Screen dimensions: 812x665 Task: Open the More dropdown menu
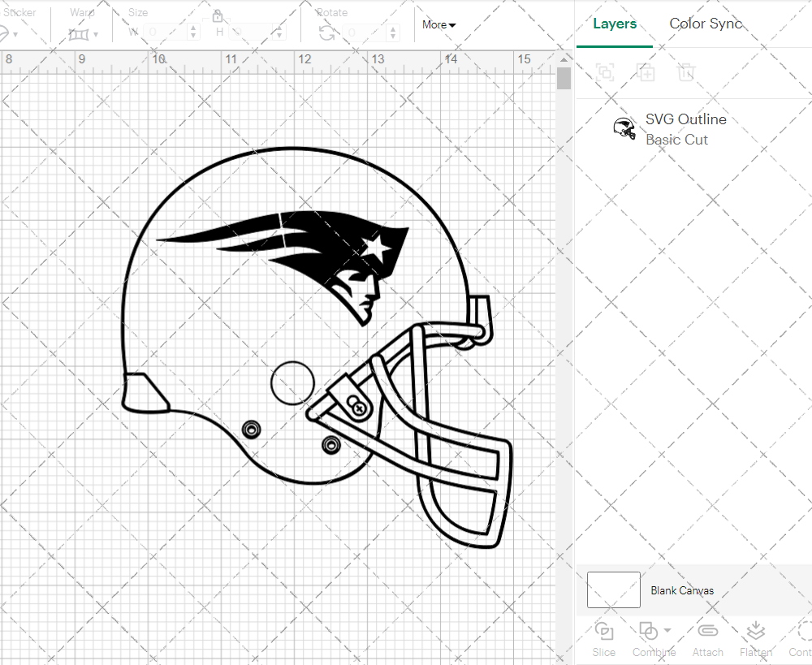[x=438, y=24]
